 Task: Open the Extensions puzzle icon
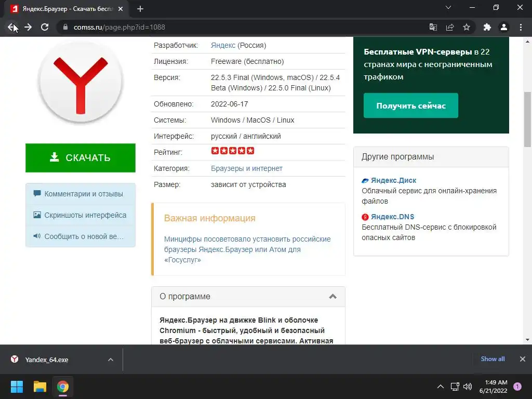click(487, 27)
